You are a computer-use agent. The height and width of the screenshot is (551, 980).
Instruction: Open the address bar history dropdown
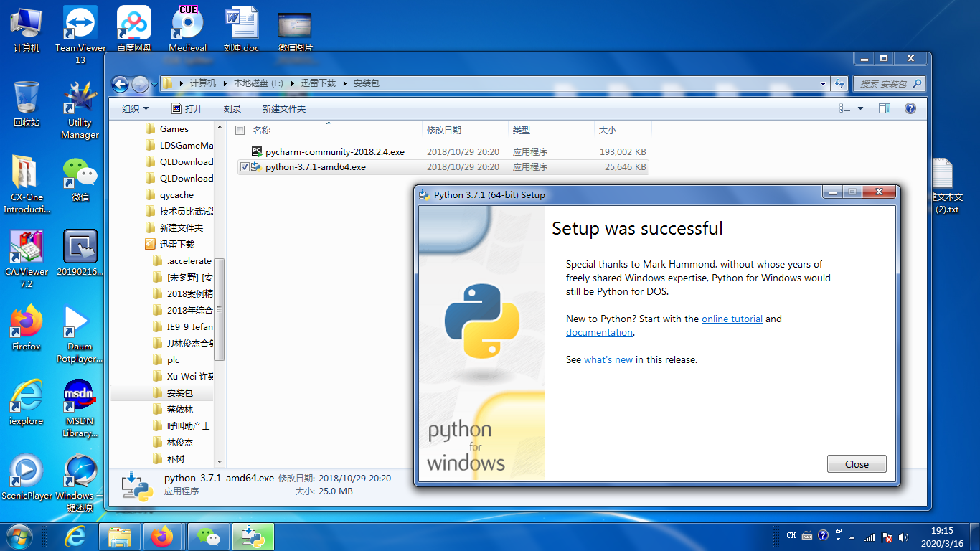pos(824,84)
